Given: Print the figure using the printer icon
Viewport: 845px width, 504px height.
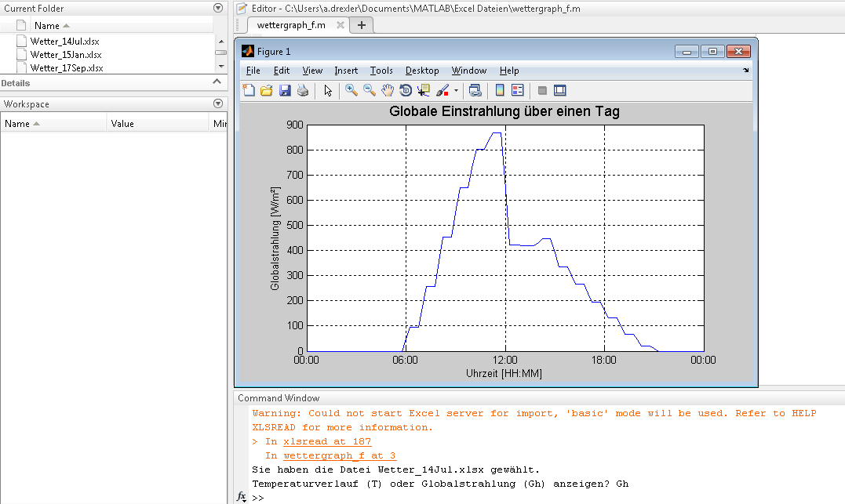Looking at the screenshot, I should coord(303,91).
